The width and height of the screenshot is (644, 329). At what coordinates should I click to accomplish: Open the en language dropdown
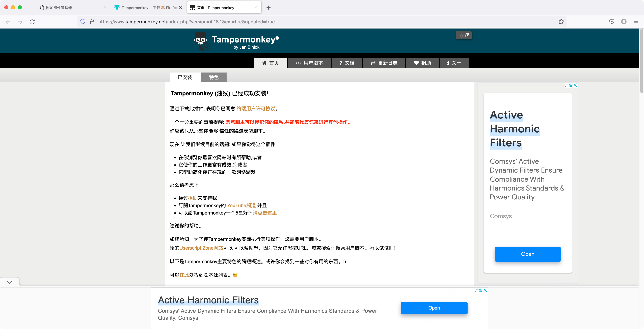point(464,36)
